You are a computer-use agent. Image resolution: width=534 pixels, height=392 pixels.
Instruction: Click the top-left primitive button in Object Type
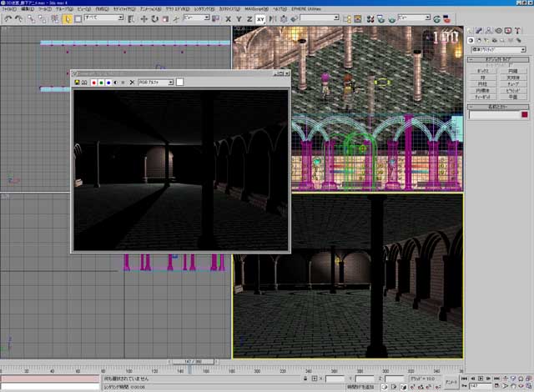[482, 71]
